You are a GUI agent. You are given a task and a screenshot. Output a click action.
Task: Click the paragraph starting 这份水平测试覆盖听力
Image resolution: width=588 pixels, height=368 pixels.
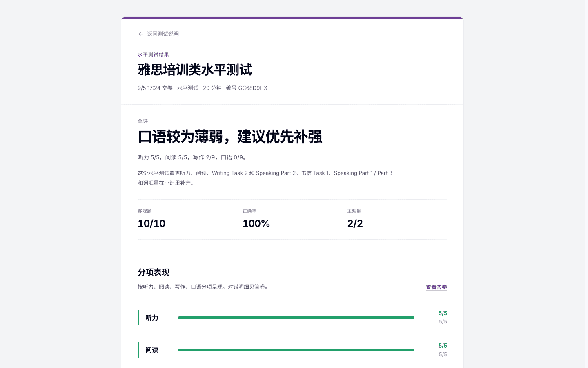coord(265,178)
